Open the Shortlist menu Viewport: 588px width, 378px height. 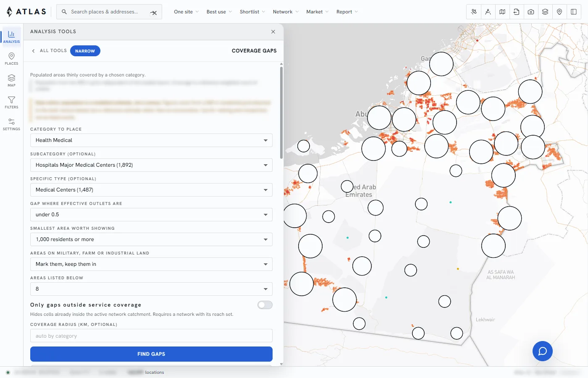252,12
